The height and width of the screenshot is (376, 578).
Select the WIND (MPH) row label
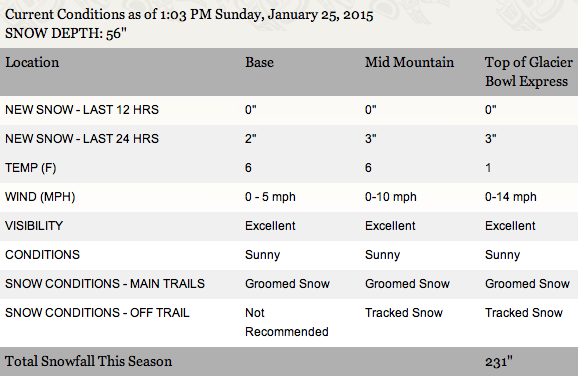pos(40,197)
